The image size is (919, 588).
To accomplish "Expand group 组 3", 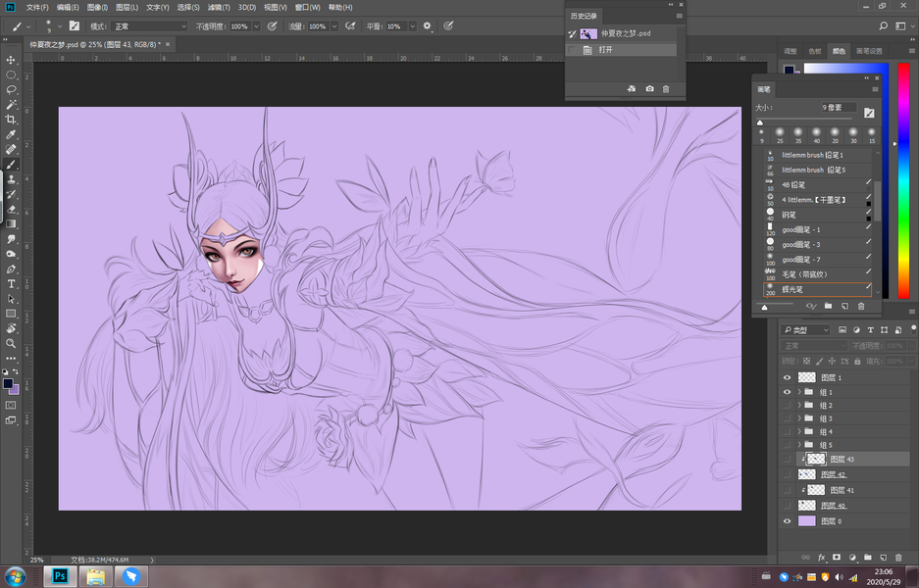I will [798, 418].
